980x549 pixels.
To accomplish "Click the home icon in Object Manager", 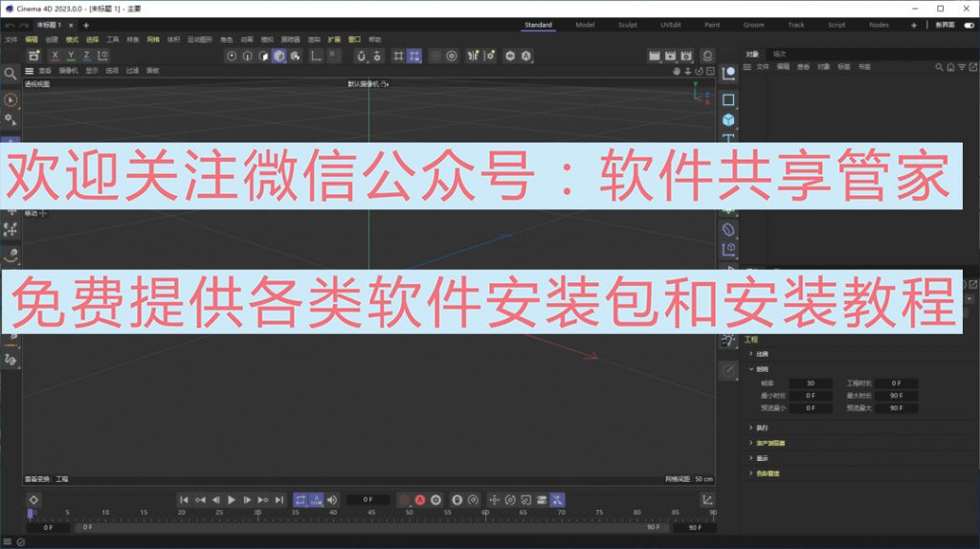I will click(x=950, y=67).
